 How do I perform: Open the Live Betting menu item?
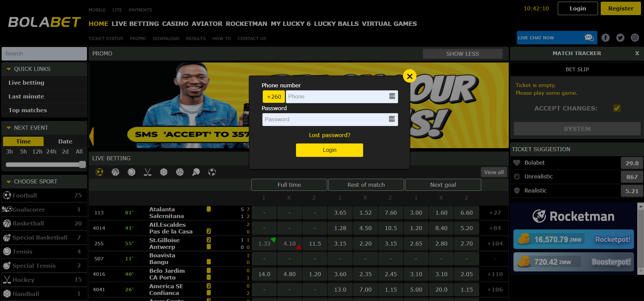pos(135,24)
